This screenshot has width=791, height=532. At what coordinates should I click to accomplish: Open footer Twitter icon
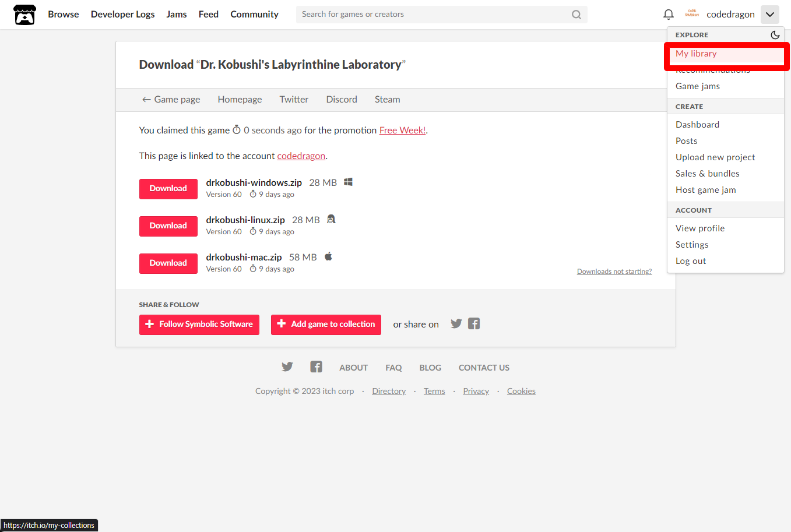pos(287,367)
